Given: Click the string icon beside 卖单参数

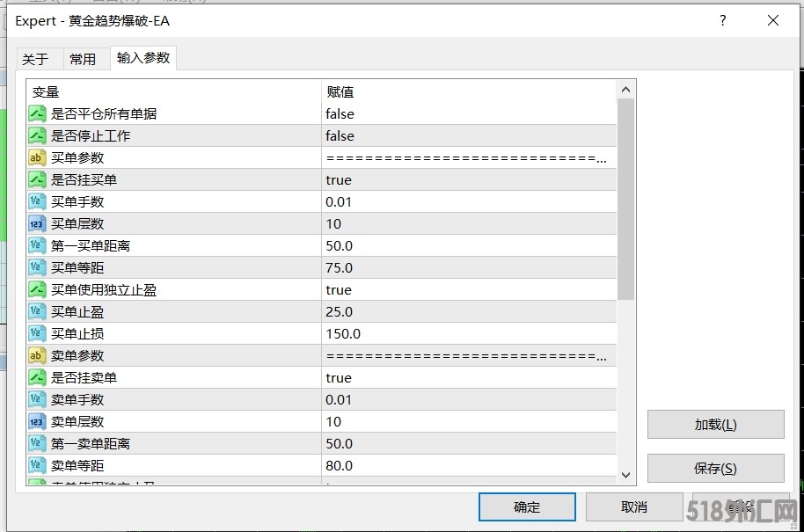Looking at the screenshot, I should click(x=37, y=355).
